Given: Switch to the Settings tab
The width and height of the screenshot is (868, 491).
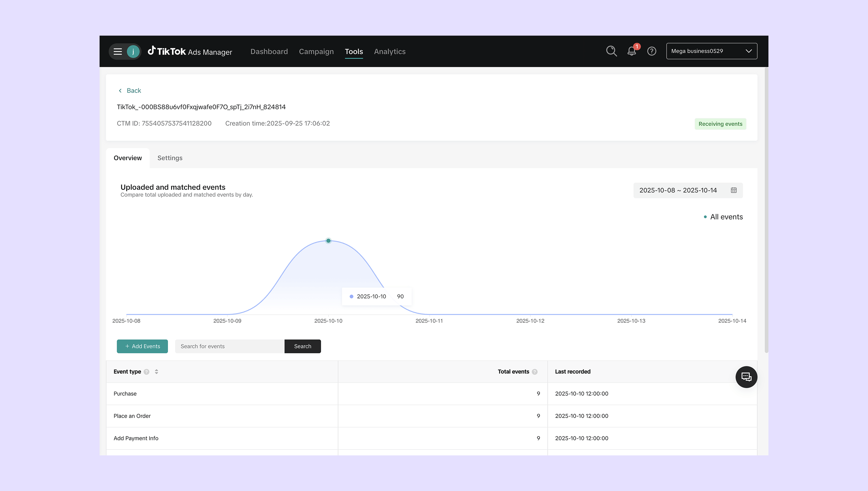Looking at the screenshot, I should click(170, 158).
